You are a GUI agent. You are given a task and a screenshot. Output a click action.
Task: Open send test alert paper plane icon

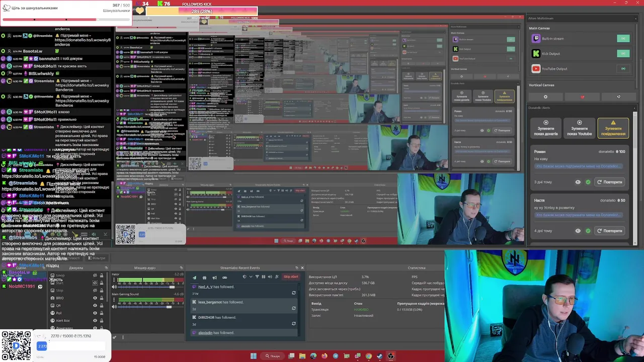[195, 278]
